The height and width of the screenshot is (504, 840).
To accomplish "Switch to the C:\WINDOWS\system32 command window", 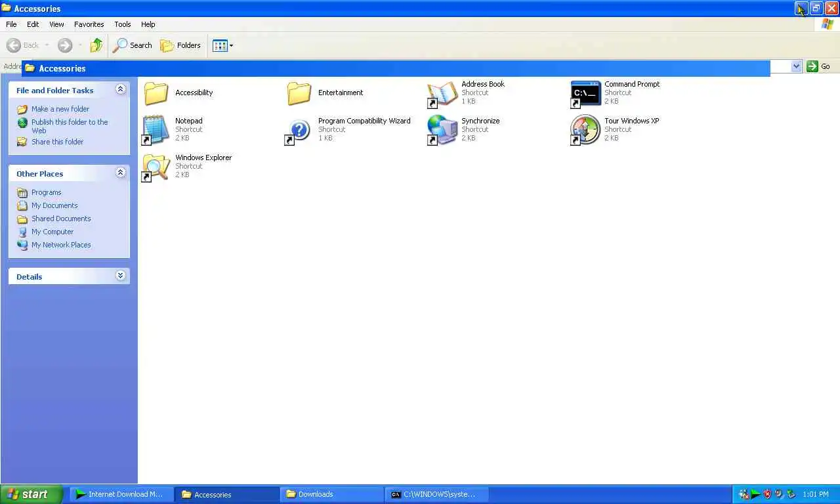I will click(x=436, y=494).
